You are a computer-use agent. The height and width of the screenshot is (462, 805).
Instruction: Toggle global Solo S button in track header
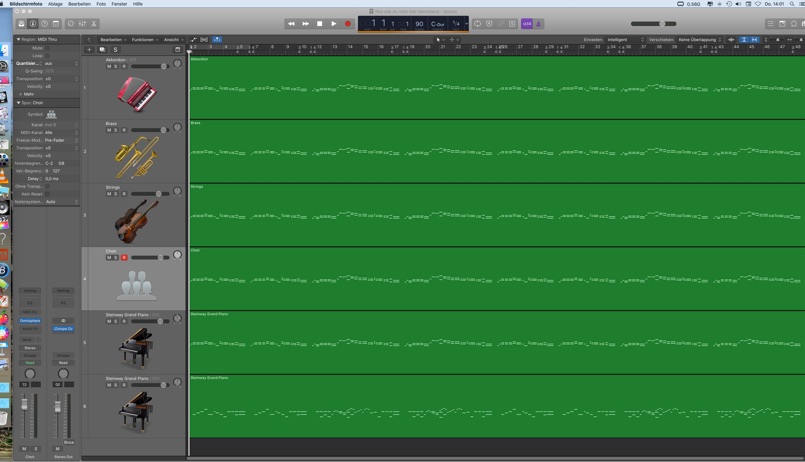click(116, 50)
